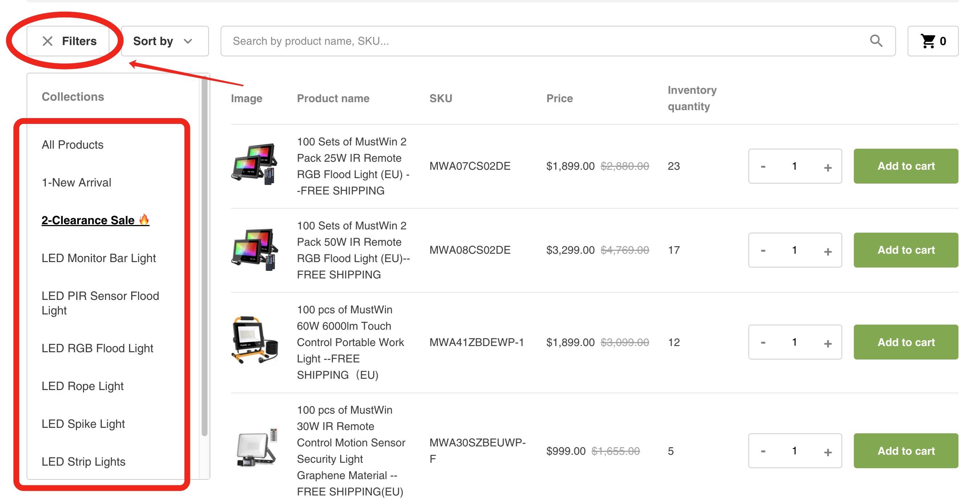
Task: View the 30W Motion Sensor Light thumbnail
Action: 257,448
